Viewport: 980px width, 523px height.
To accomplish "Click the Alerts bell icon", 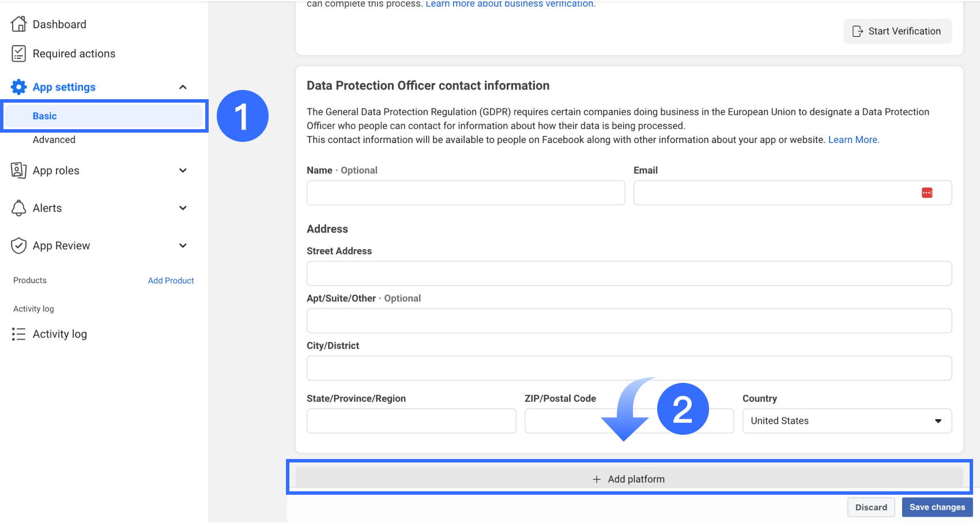I will coord(18,208).
